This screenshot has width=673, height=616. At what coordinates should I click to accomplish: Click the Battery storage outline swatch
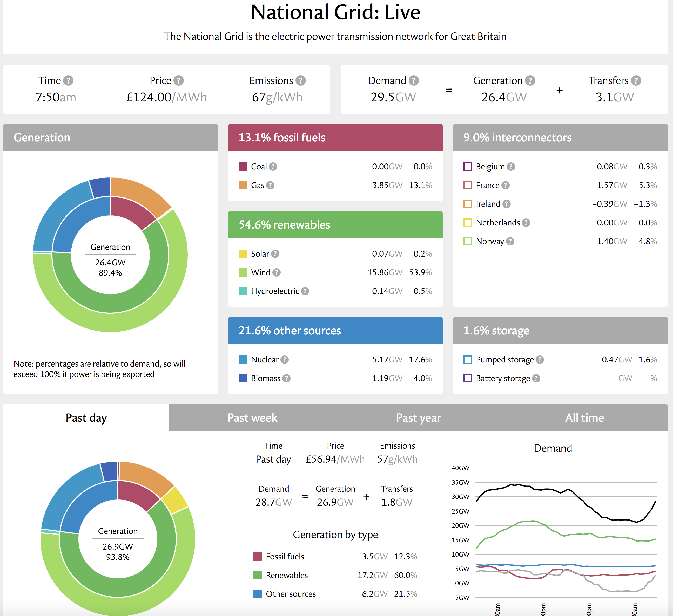click(x=467, y=378)
